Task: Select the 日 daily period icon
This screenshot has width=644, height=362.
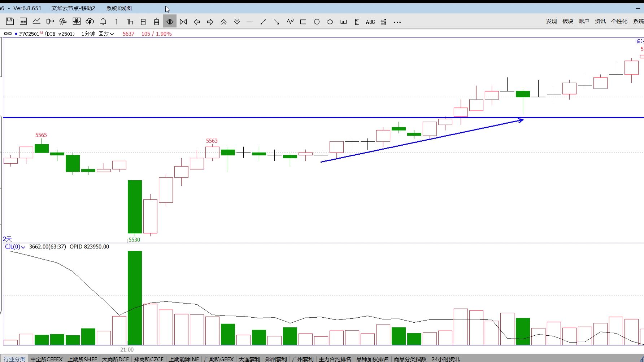Action: [x=143, y=22]
